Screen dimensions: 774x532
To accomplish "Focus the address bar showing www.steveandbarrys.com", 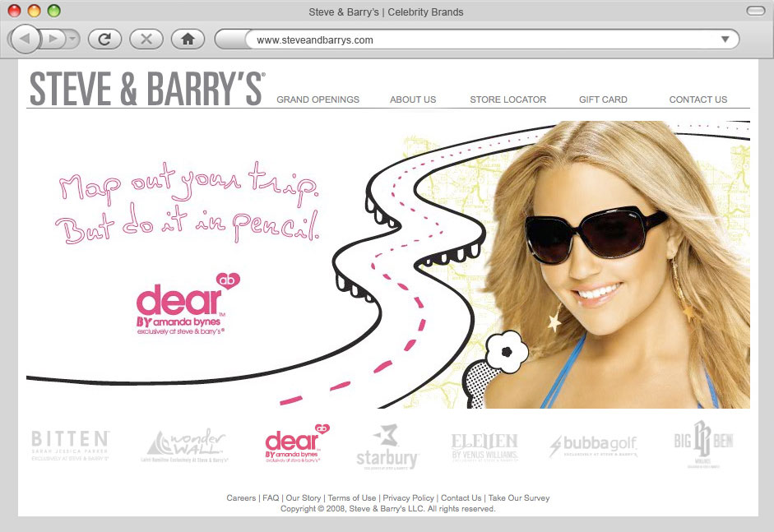I will (x=477, y=39).
